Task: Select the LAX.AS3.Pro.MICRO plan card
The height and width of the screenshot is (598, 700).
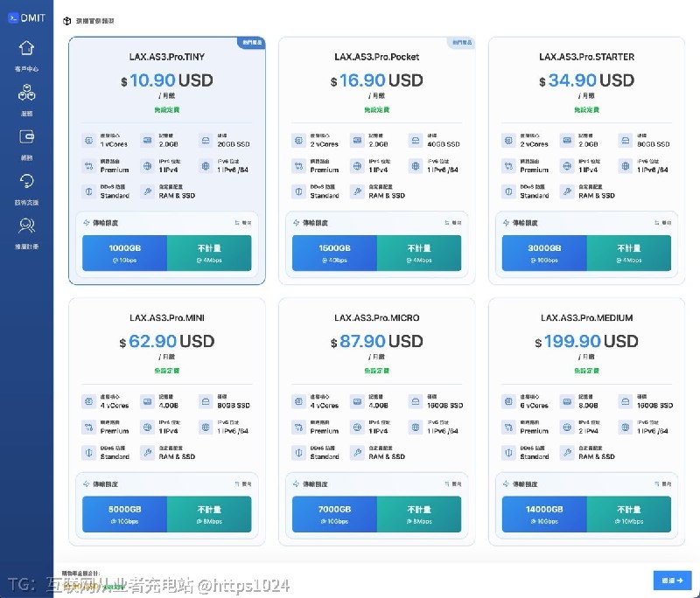Action: click(x=377, y=422)
